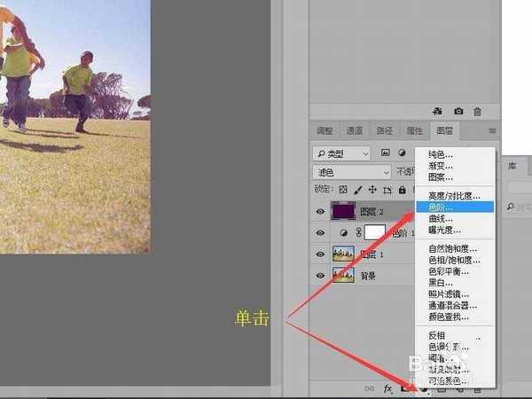532x399 pixels.
Task: Switch to the 通道 tab
Action: click(355, 131)
